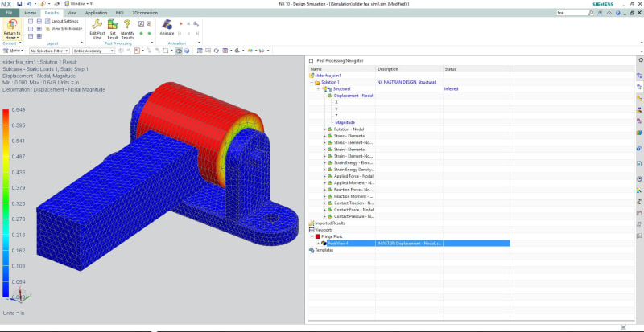644x332 pixels.
Task: Open the Entire Assembly dropdown
Action: (93, 51)
